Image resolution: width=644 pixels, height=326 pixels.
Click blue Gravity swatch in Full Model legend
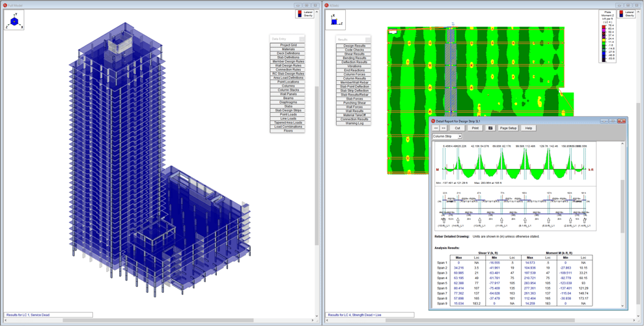(x=299, y=15)
